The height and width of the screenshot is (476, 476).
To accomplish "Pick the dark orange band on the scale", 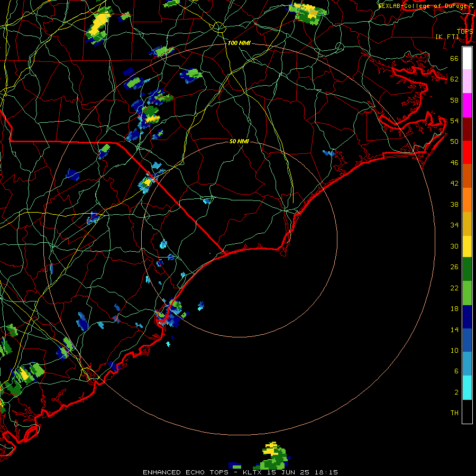I will [467, 176].
